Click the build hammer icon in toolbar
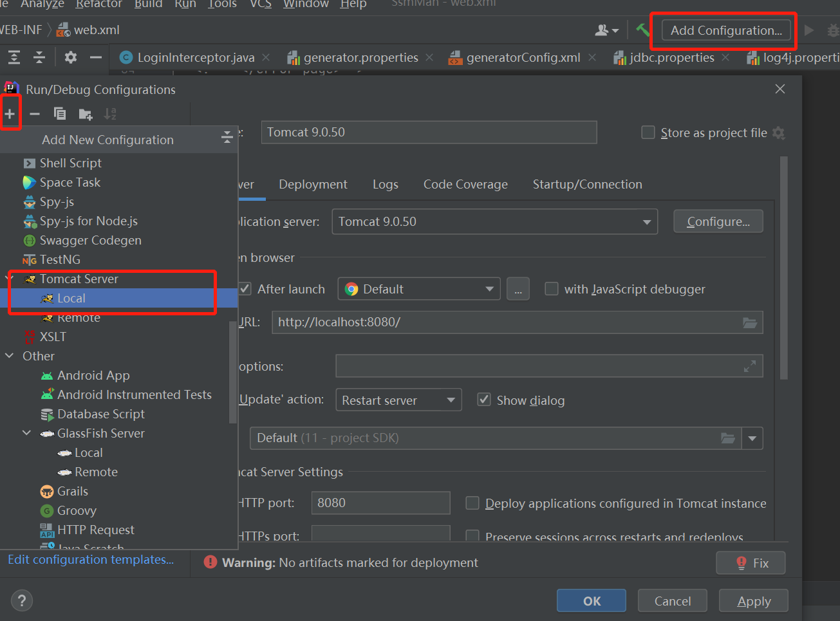Screen dimensions: 840x621 tap(642, 30)
